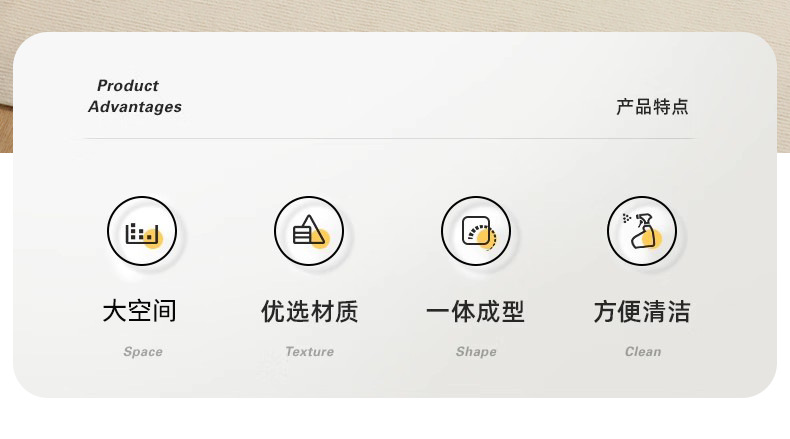Viewport: 790px width, 439px height.
Task: Click the spray mist dots on cleaning icon
Action: (626, 218)
